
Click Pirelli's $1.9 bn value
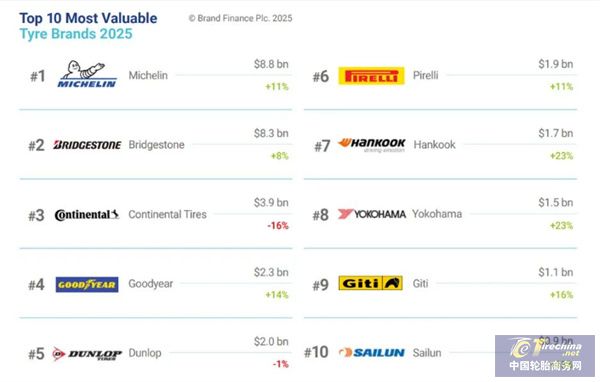point(556,64)
